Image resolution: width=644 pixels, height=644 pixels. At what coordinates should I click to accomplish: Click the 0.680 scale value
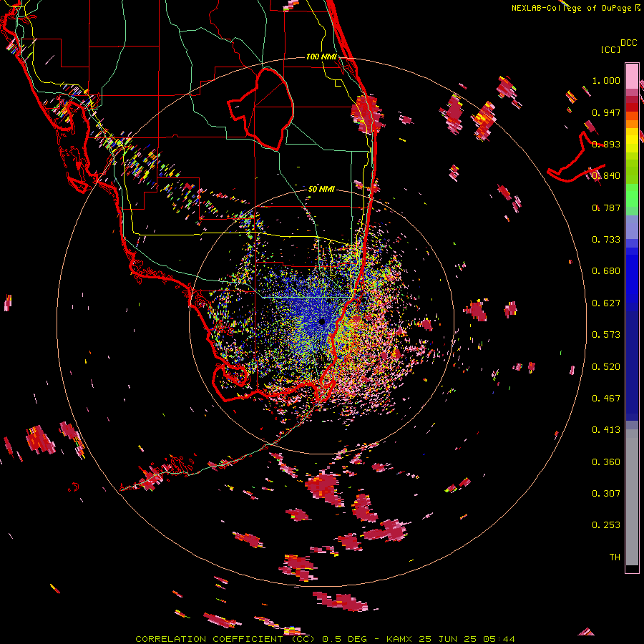coord(606,271)
